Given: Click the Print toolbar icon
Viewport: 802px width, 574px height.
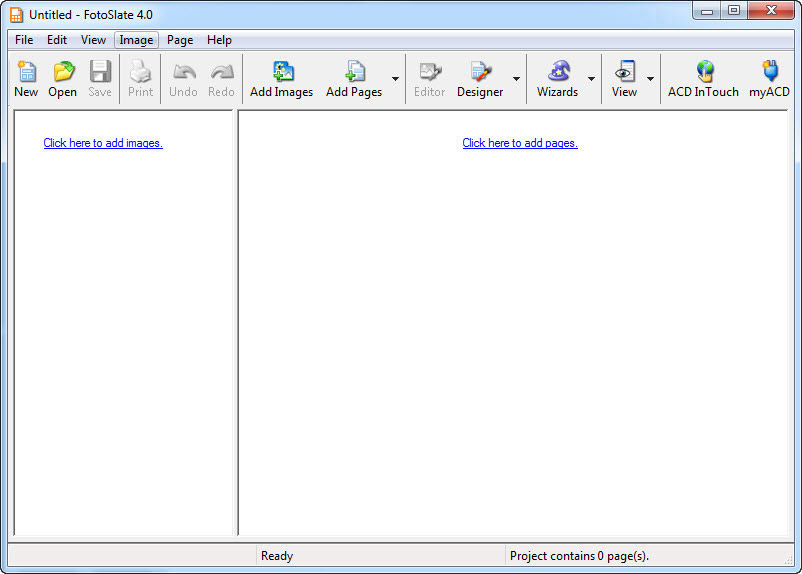Looking at the screenshot, I should click(140, 72).
